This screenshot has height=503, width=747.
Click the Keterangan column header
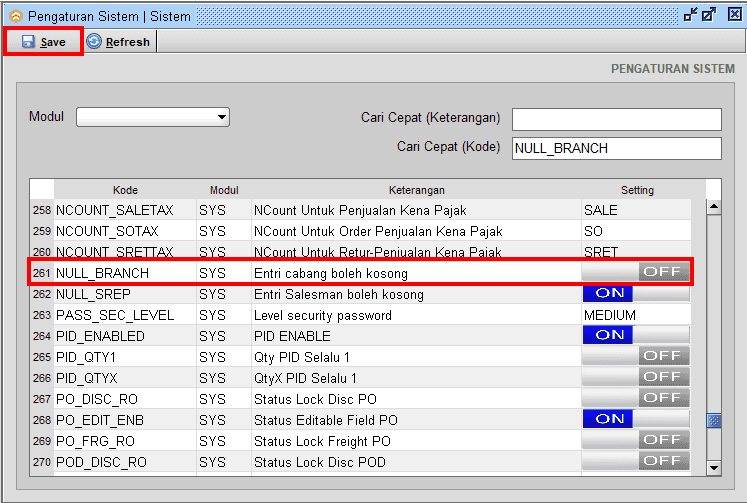(x=416, y=190)
